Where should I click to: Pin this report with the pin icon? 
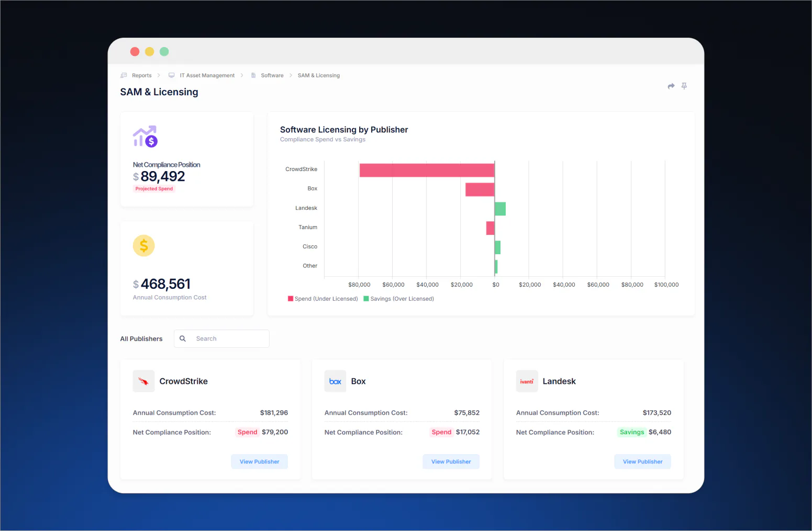click(684, 86)
